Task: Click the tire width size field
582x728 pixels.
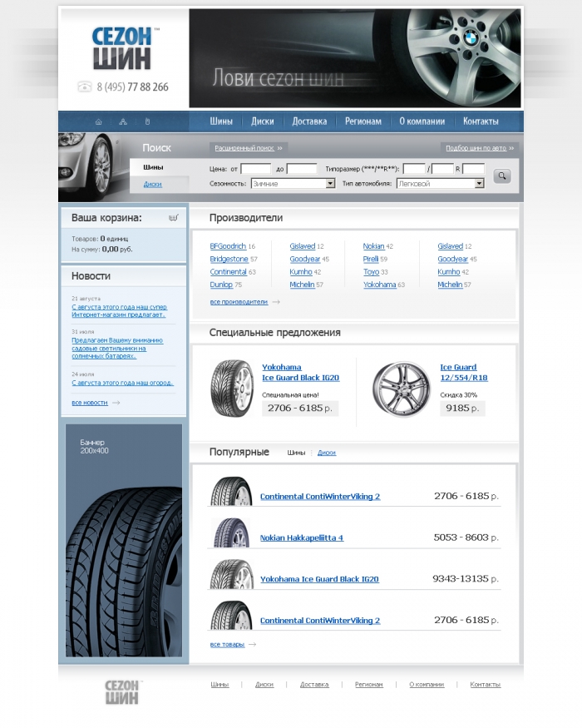Action: (414, 169)
